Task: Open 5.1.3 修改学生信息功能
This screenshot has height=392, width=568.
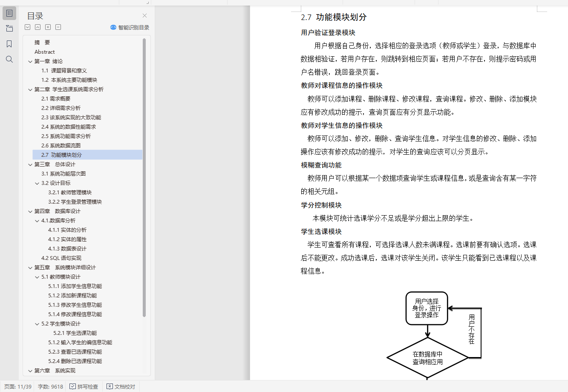Action: [x=75, y=305]
